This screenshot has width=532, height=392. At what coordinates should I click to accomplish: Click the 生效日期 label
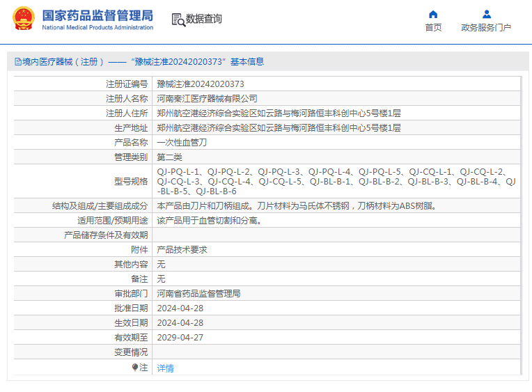tap(131, 323)
